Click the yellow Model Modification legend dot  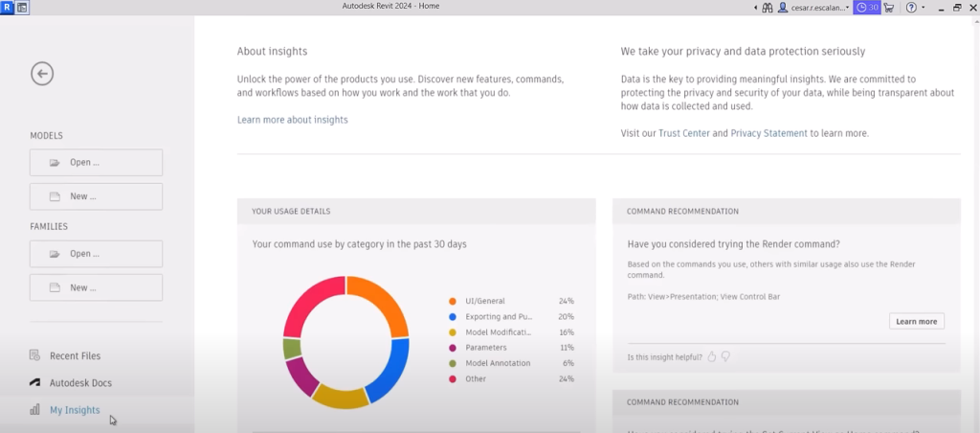pyautogui.click(x=453, y=332)
